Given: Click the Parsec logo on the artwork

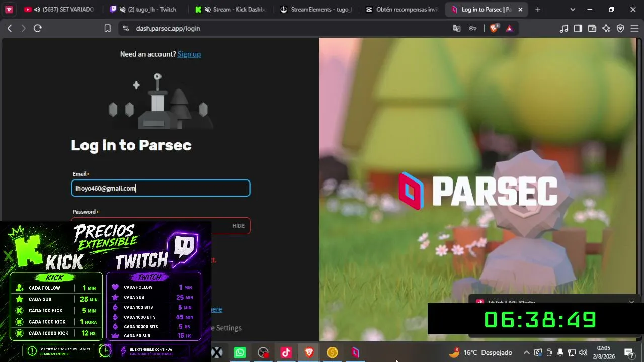Looking at the screenshot, I should point(478,191).
